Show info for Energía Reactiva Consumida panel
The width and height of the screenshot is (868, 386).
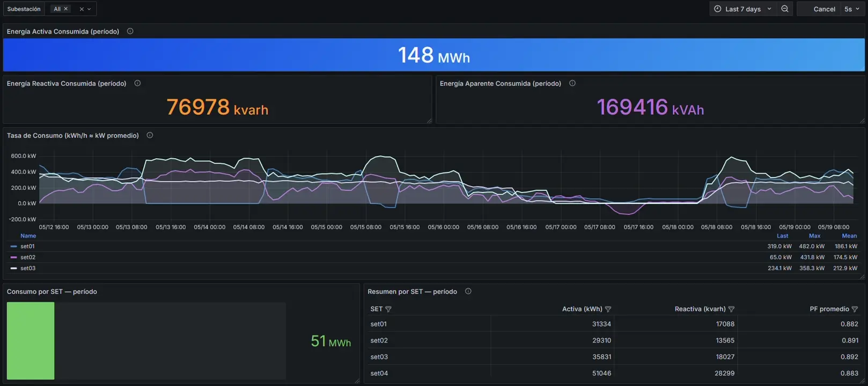[137, 84]
